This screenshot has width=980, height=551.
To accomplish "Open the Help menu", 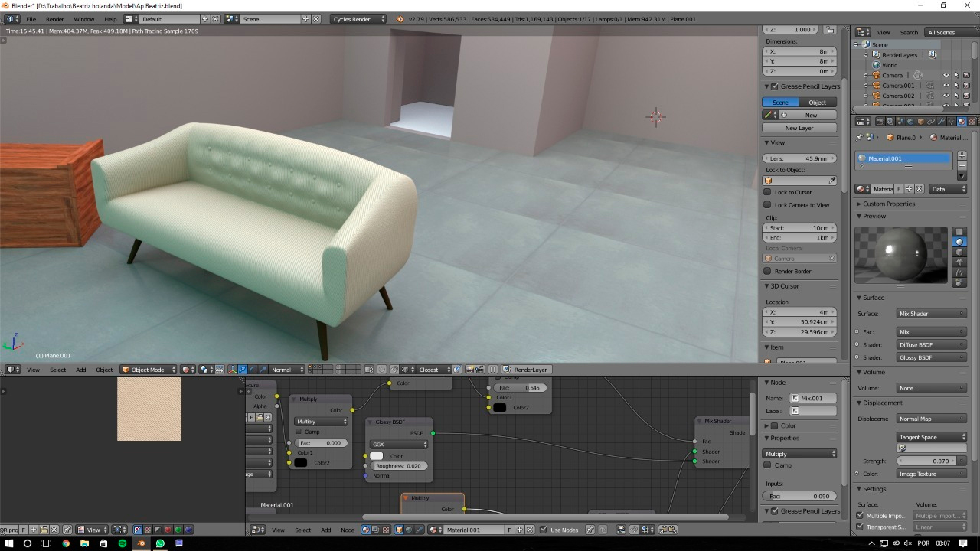I will coord(111,18).
